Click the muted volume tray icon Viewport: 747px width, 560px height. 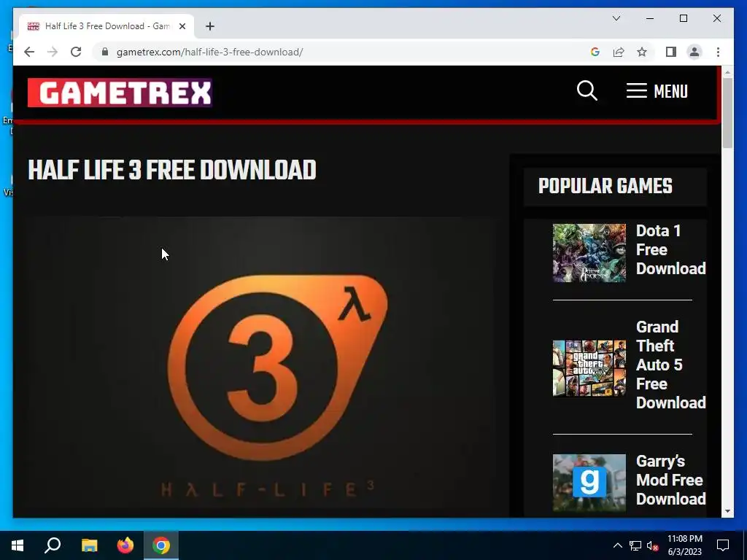(x=653, y=545)
